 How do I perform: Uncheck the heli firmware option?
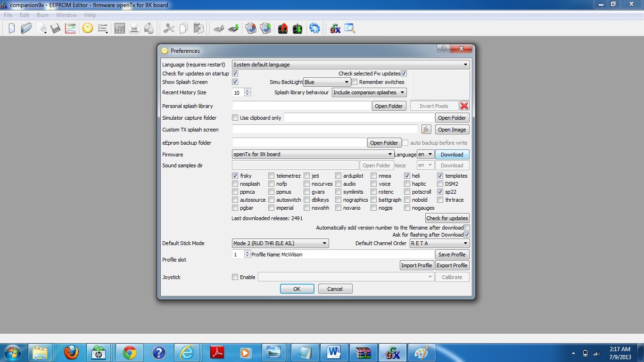(407, 176)
